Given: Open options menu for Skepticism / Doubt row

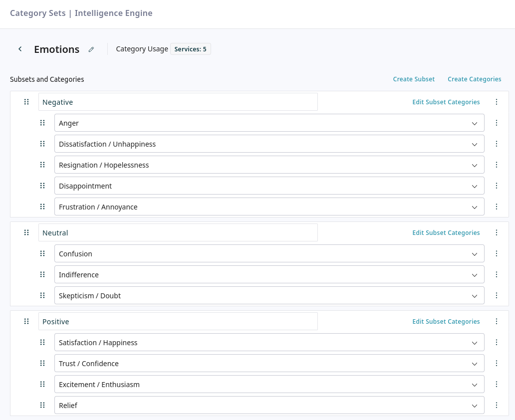Looking at the screenshot, I should pos(496,295).
